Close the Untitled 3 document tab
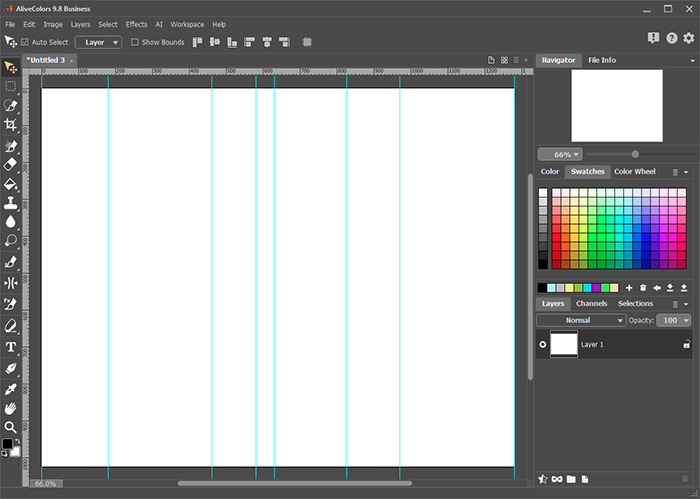The height and width of the screenshot is (499, 700). [71, 61]
